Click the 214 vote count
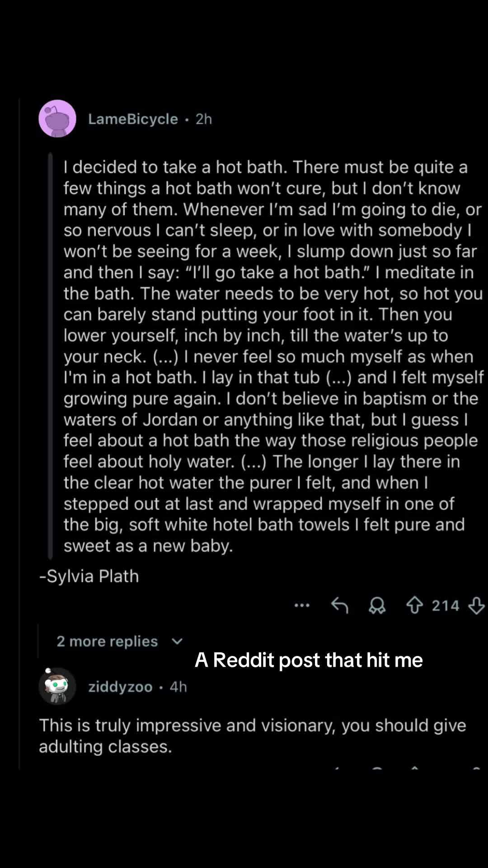 (445, 606)
